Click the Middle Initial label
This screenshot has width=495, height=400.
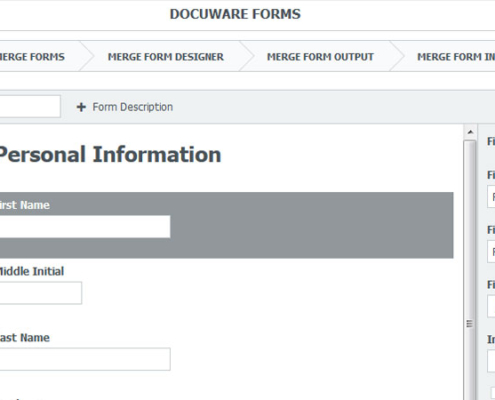pyautogui.click(x=32, y=271)
